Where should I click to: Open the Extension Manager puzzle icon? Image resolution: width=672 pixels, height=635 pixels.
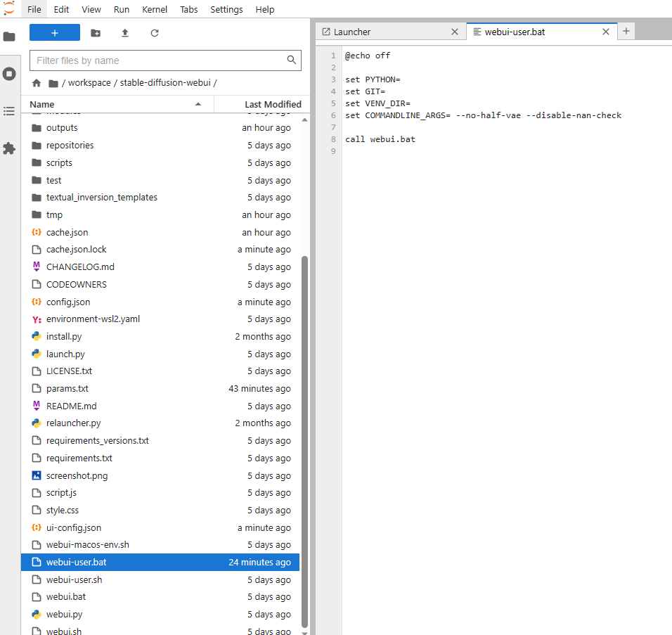pos(9,148)
